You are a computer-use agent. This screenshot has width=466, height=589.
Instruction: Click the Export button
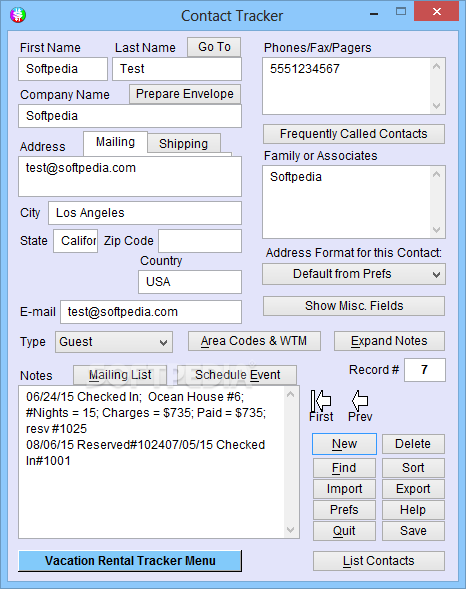click(413, 489)
